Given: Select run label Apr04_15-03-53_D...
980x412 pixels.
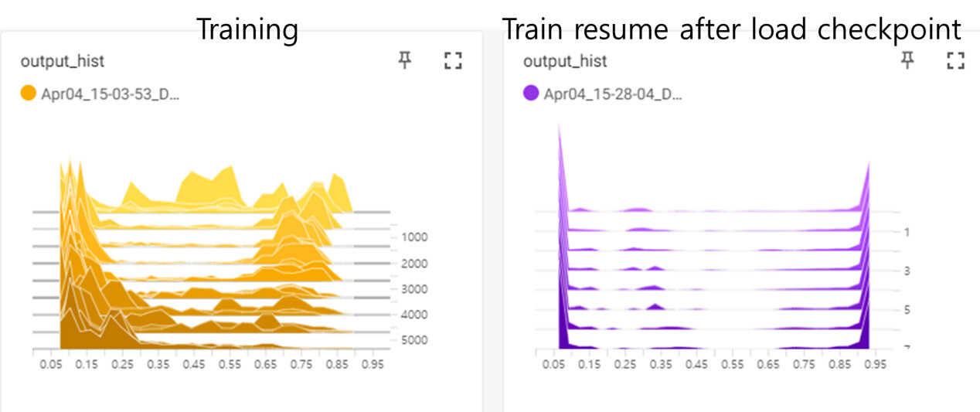Looking at the screenshot, I should coord(110,95).
